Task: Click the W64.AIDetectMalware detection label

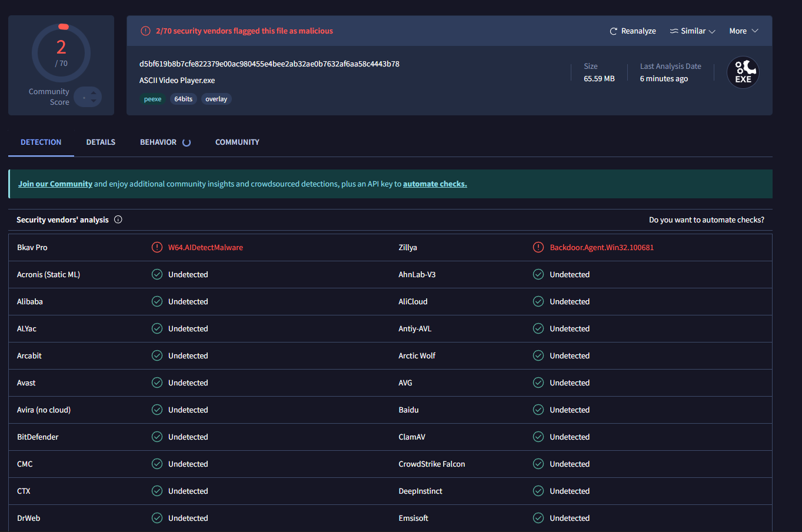Action: click(x=205, y=248)
